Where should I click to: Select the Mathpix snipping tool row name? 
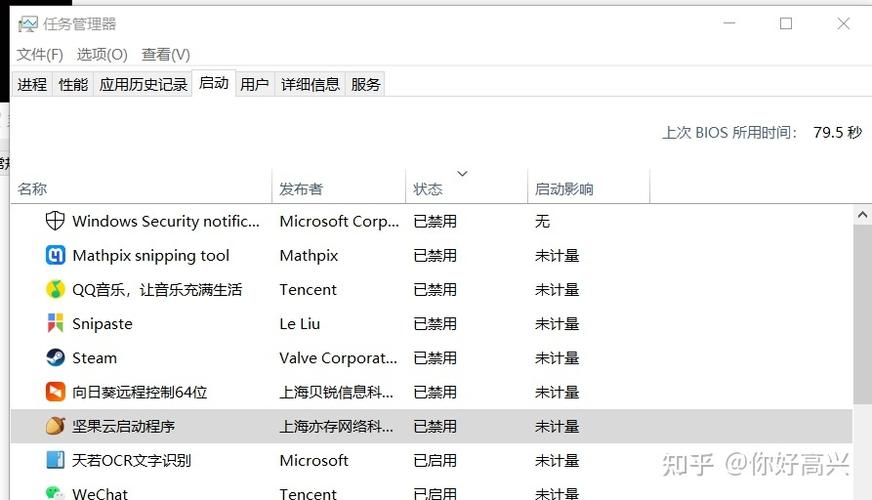point(151,255)
